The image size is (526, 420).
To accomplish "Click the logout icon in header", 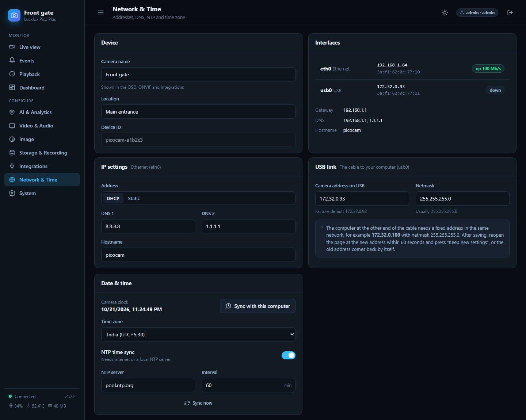I will click(510, 12).
